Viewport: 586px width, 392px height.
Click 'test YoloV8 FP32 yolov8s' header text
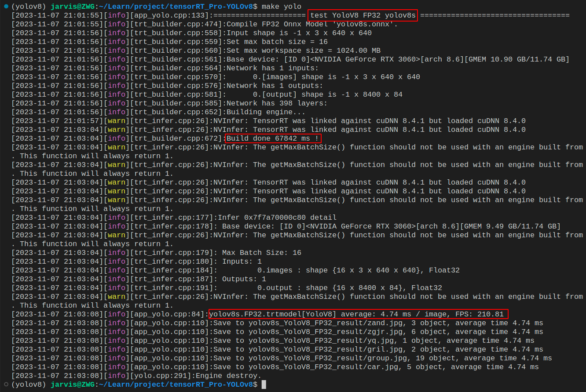point(363,15)
